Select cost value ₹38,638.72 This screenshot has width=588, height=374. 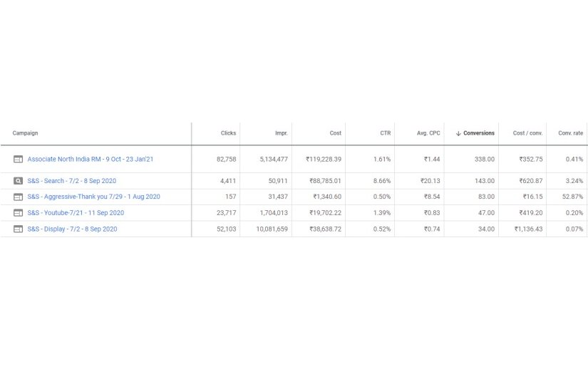(326, 229)
